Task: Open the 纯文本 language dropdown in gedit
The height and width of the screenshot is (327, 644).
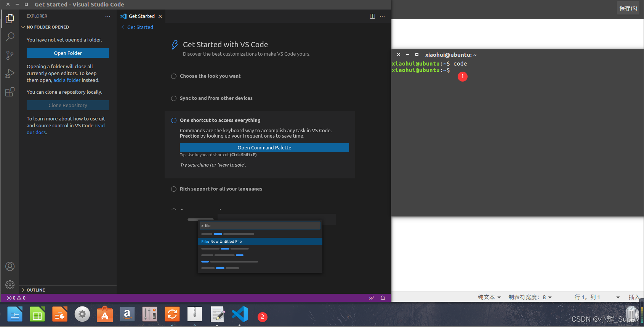Action: [489, 297]
